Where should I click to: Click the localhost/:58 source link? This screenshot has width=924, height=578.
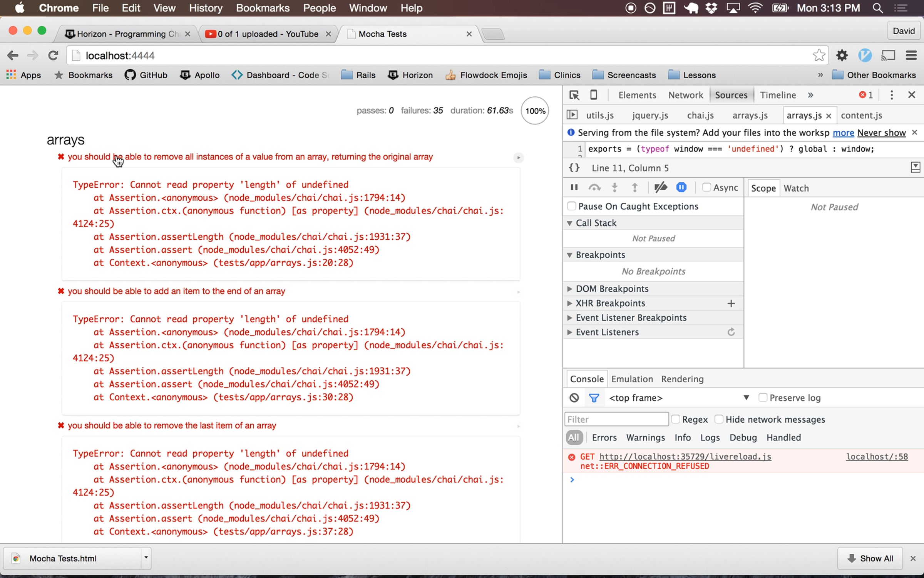pos(877,457)
